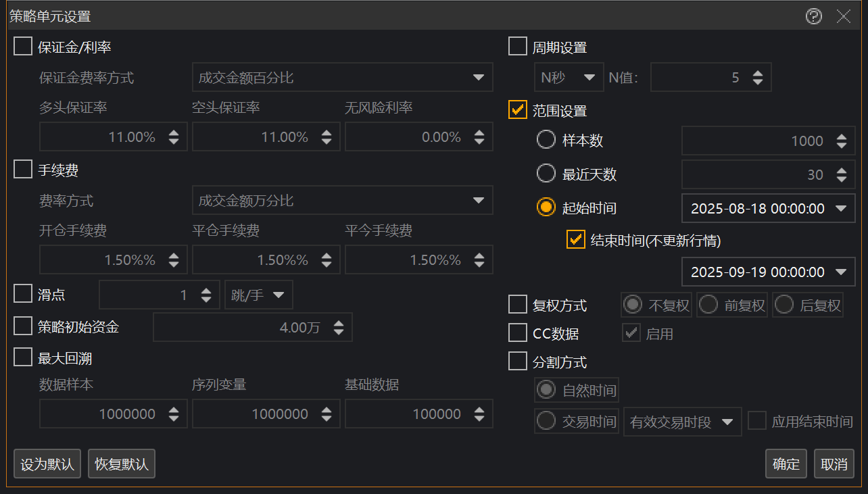
Task: Select the 最近天数 radio option
Action: pos(546,174)
